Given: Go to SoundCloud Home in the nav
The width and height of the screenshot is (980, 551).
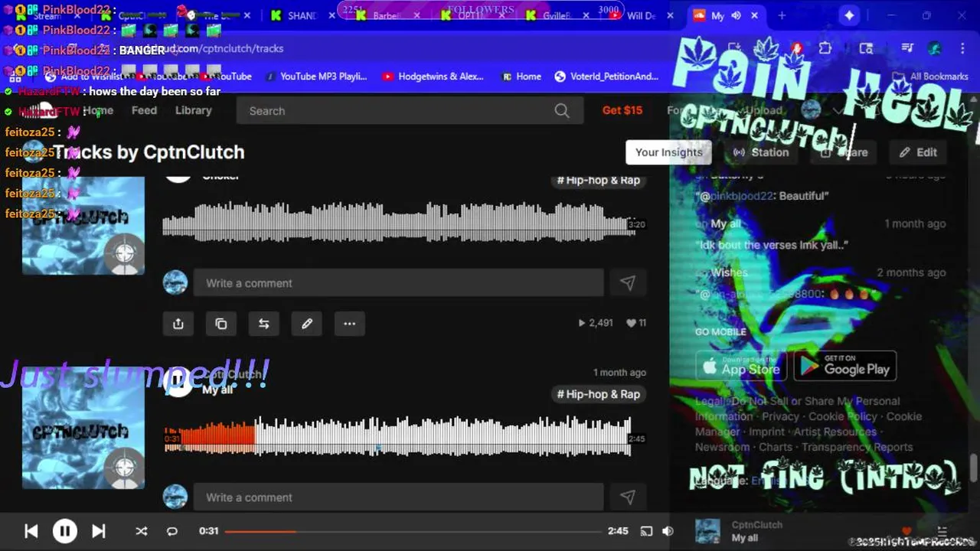Looking at the screenshot, I should (x=98, y=110).
